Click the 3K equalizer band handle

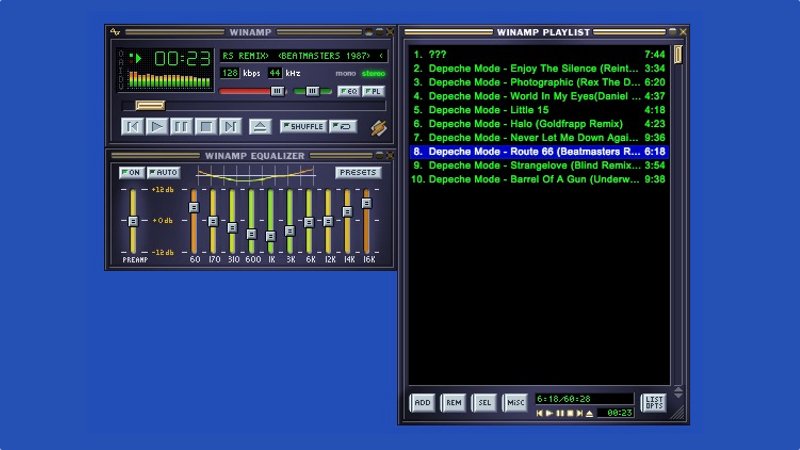[290, 231]
